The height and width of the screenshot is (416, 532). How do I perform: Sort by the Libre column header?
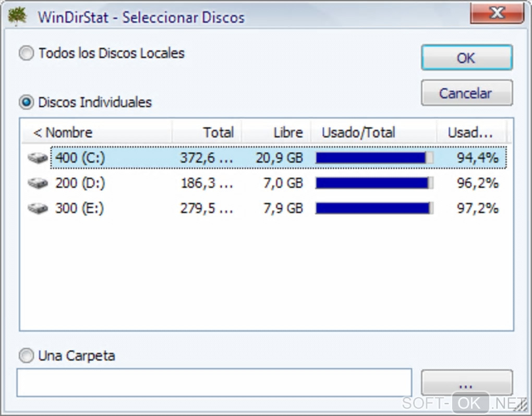point(276,132)
